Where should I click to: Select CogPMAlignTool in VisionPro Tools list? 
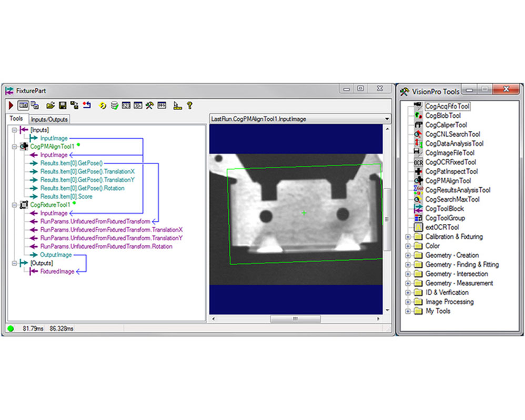[x=448, y=181]
